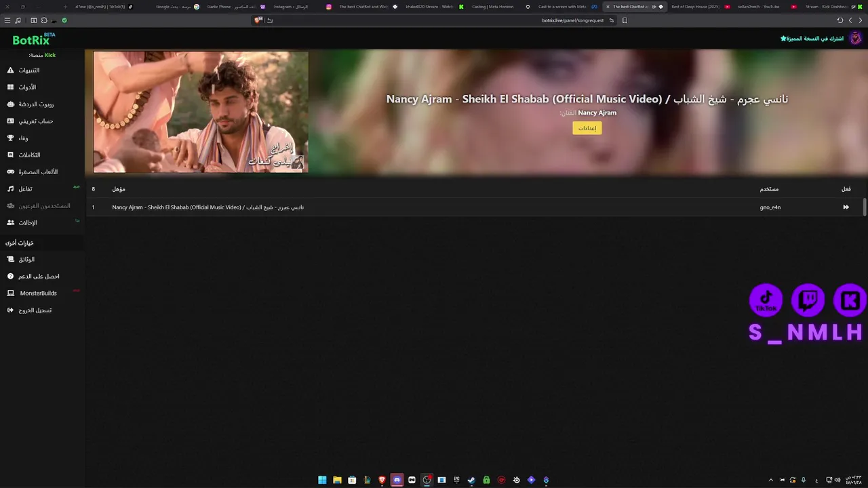The image size is (868, 488).
Task: Click the Kick platform label
Action: [x=50, y=55]
